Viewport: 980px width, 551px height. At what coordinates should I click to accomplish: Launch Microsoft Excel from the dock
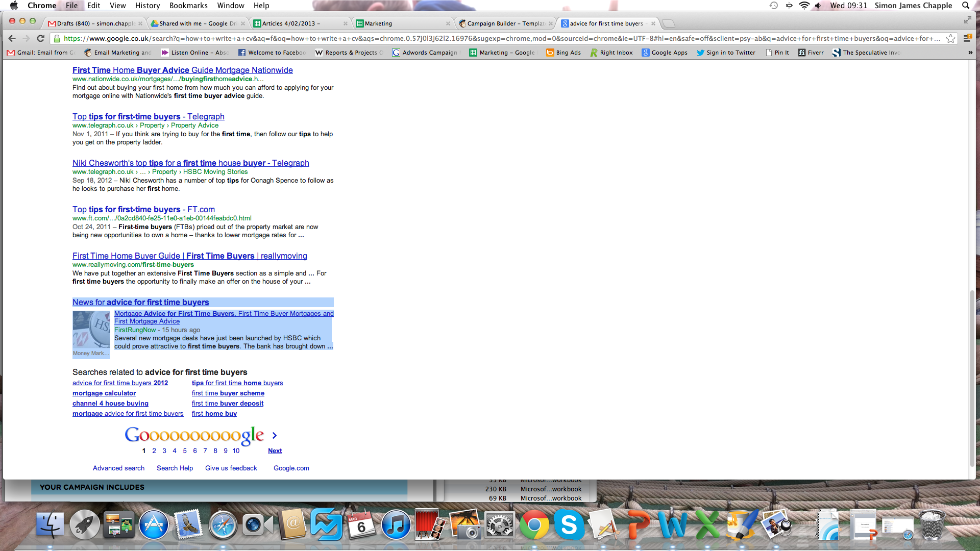[x=707, y=525]
